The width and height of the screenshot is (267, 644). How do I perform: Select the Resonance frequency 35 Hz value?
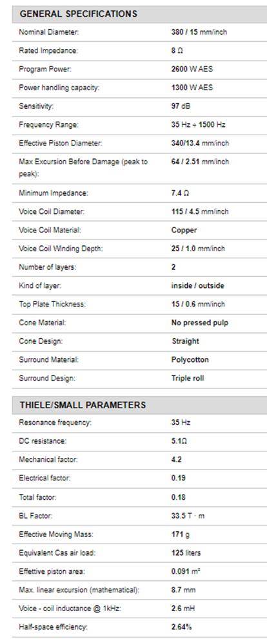[181, 422]
